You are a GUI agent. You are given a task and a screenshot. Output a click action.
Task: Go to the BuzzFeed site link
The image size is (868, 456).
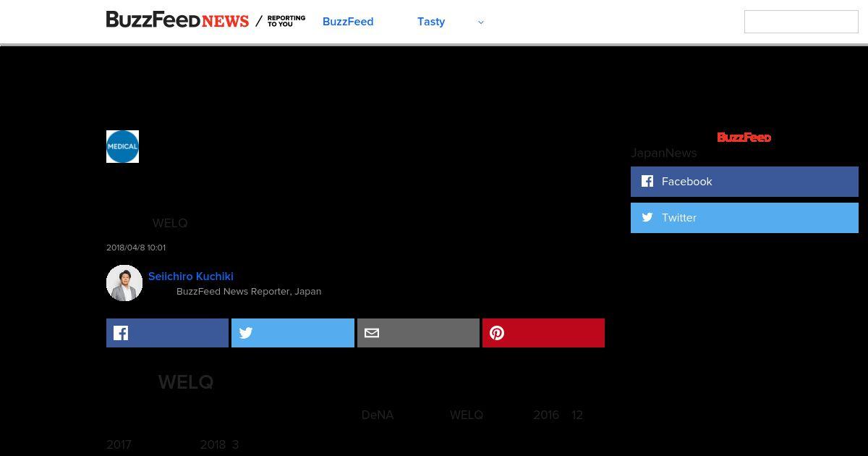348,22
